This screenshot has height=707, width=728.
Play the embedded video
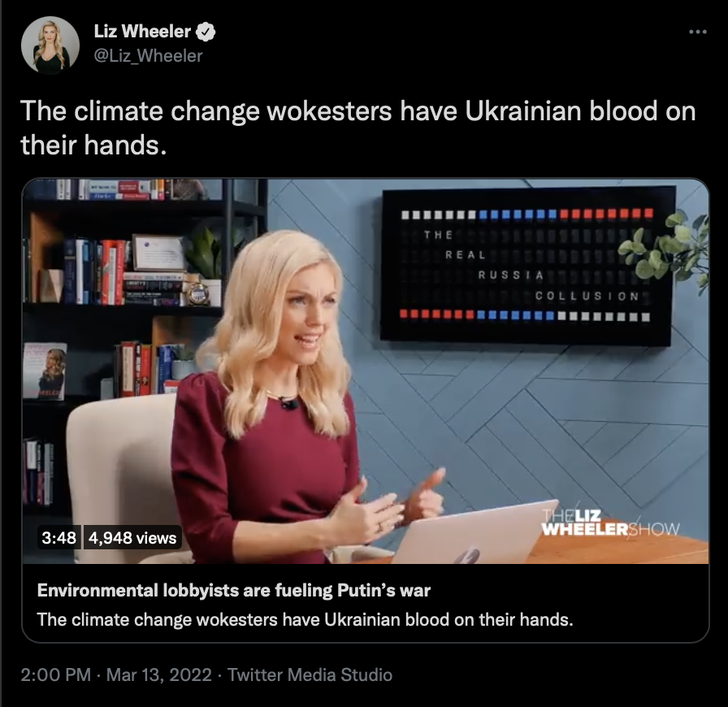point(366,371)
